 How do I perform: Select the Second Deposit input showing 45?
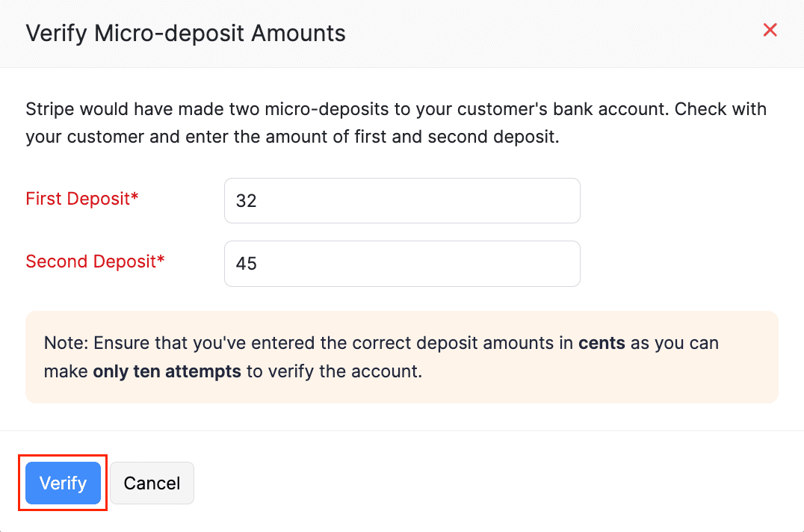402,263
